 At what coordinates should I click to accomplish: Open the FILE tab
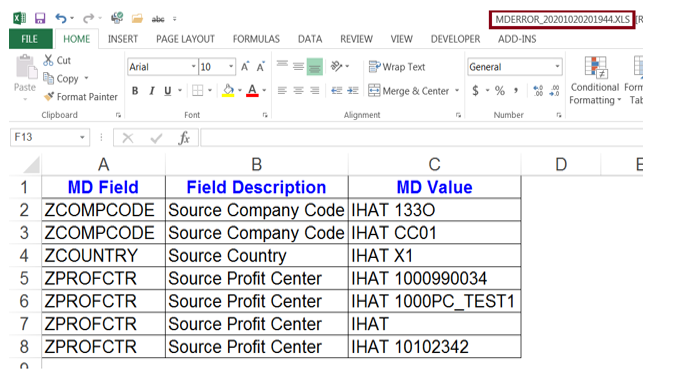[x=30, y=39]
